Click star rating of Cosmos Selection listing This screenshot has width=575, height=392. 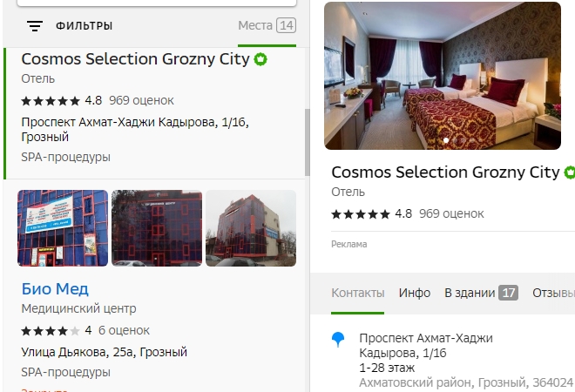tap(51, 100)
